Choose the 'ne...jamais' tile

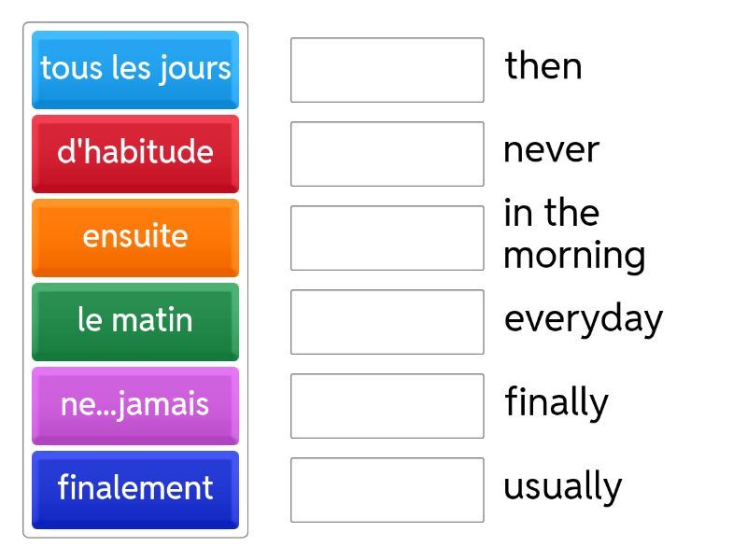tap(135, 405)
